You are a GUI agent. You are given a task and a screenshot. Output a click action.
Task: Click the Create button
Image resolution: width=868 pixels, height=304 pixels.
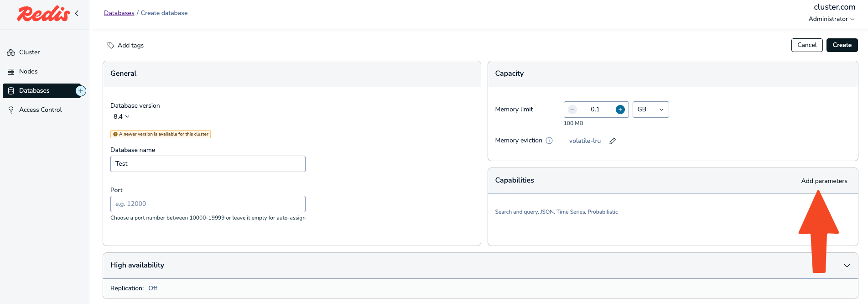[x=842, y=45]
